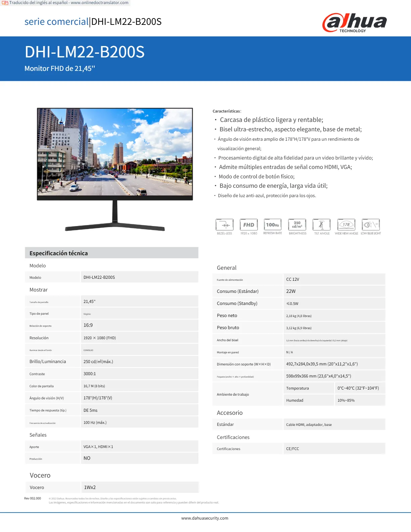The width and height of the screenshot is (411, 532).
Task: Click the TILT ANGLE icon
Action: pyautogui.click(x=322, y=227)
